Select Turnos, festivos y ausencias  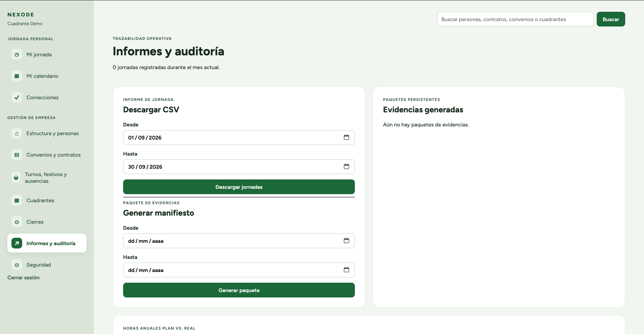coord(47,177)
